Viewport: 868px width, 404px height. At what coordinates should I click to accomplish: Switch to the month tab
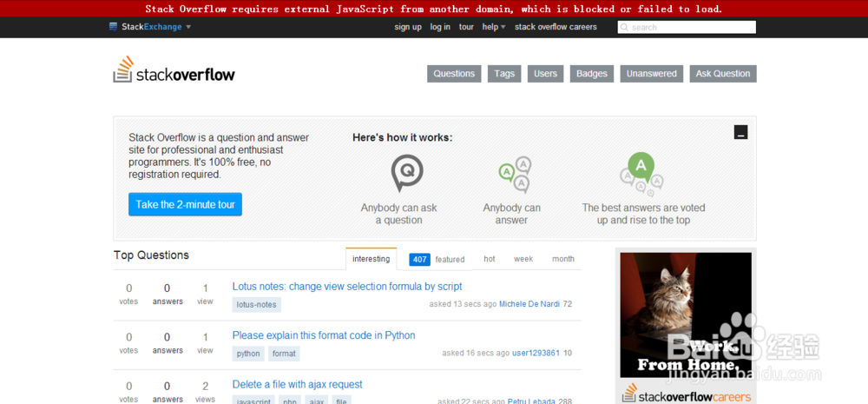(563, 259)
